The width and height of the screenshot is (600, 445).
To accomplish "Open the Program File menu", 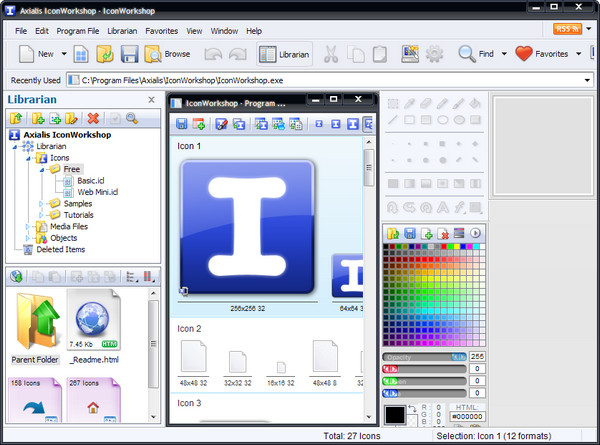I will (x=78, y=31).
